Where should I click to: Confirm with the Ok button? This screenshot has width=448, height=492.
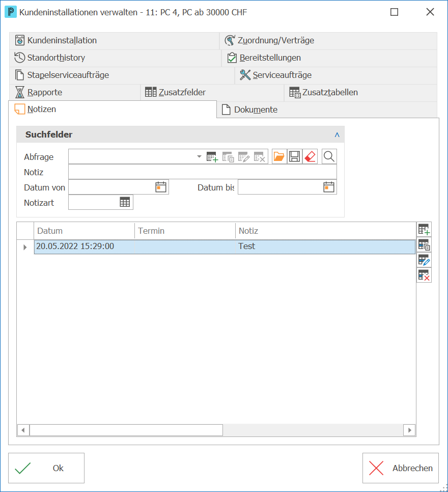click(46, 468)
